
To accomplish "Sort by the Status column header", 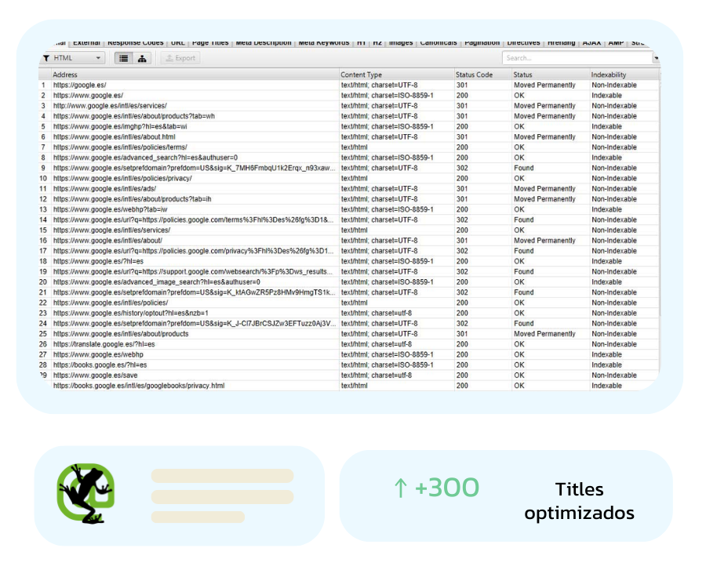I will coord(551,74).
